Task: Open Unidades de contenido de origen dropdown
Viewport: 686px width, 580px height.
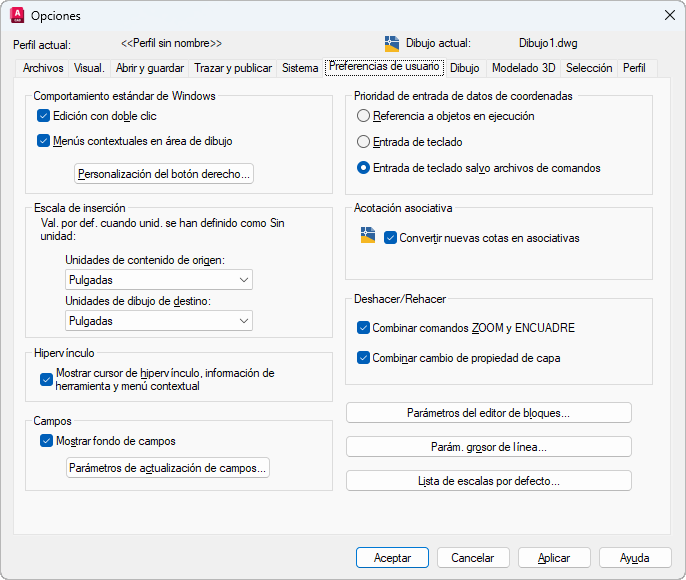Action: click(x=158, y=280)
